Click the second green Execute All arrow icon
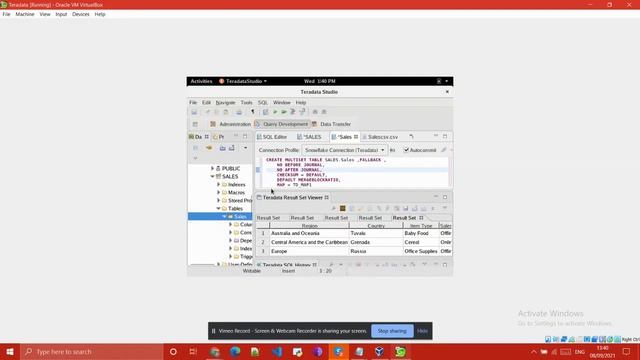The height and width of the screenshot is (360, 640). [x=284, y=112]
